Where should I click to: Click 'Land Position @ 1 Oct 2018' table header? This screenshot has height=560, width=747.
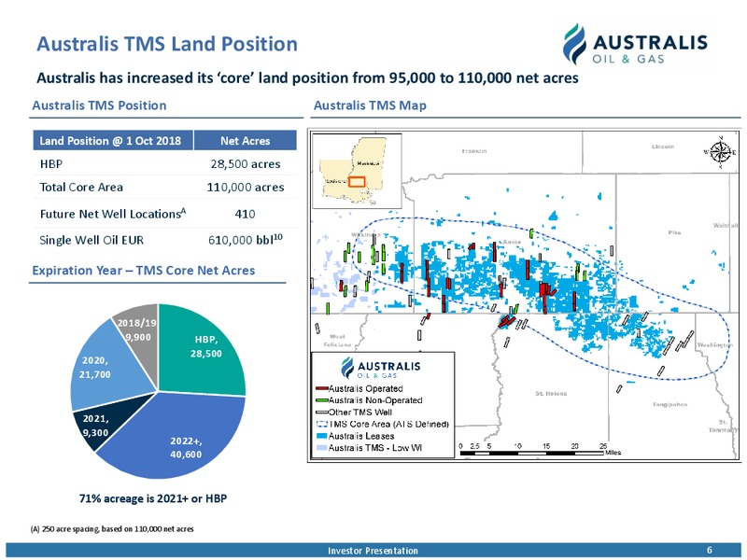pyautogui.click(x=113, y=141)
